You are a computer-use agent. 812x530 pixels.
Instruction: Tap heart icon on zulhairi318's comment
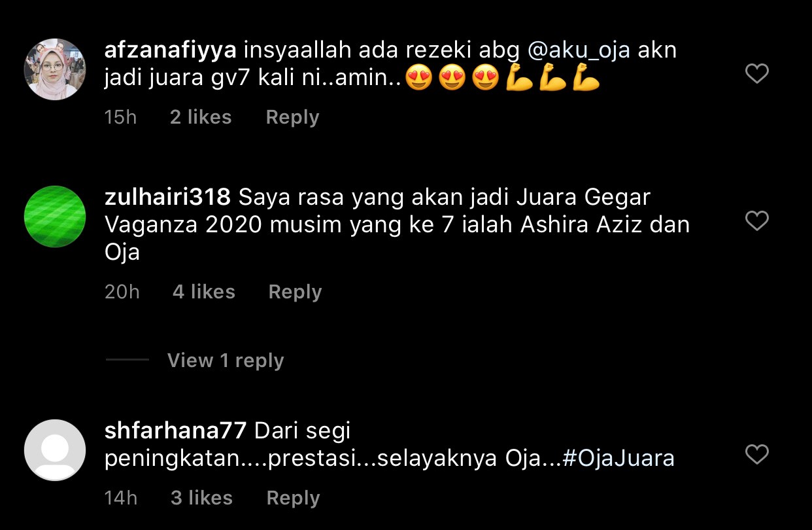757,221
